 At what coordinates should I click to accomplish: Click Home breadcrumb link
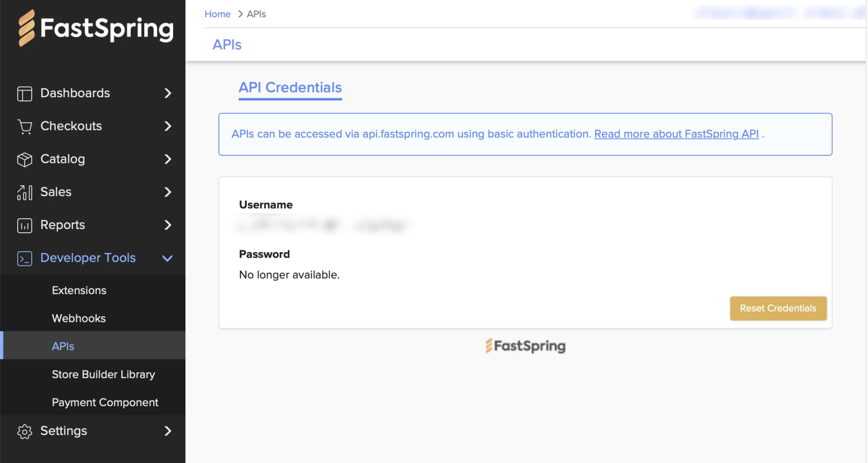[217, 14]
